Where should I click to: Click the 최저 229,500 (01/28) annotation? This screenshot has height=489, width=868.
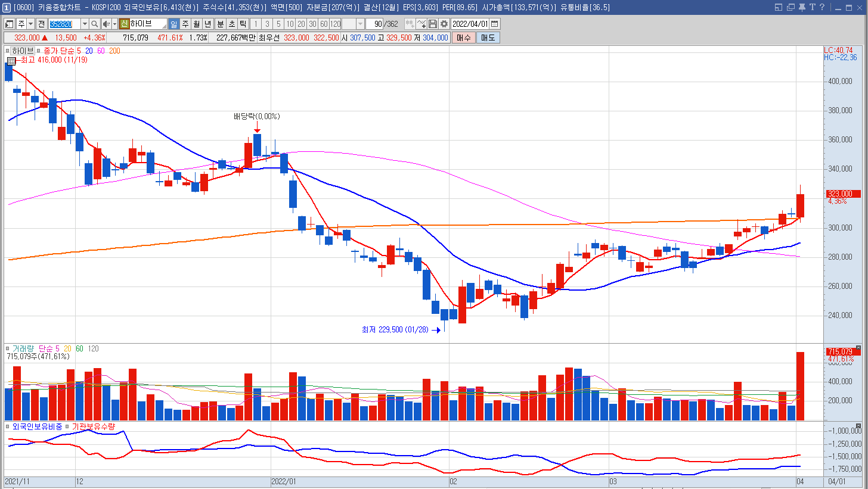[396, 329]
